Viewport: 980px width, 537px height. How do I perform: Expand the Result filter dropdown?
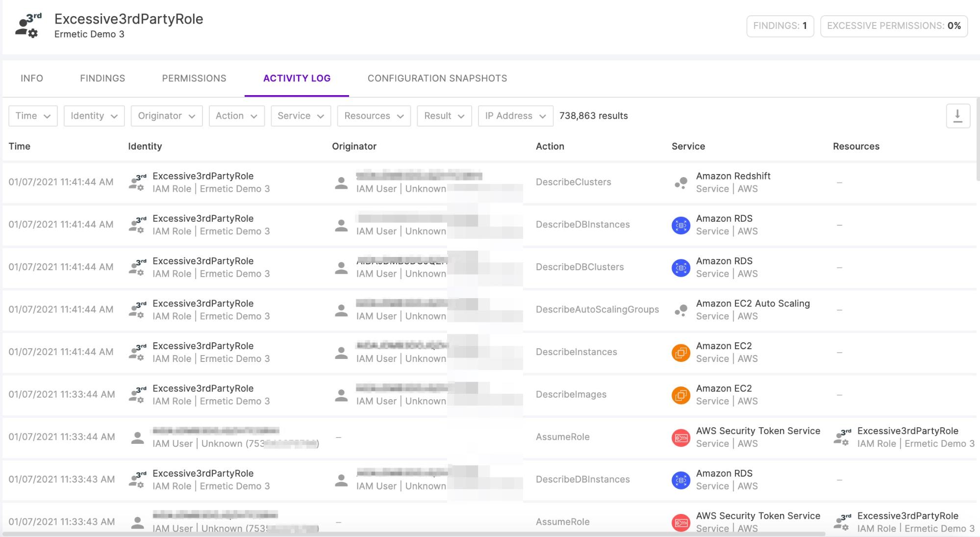pyautogui.click(x=444, y=116)
